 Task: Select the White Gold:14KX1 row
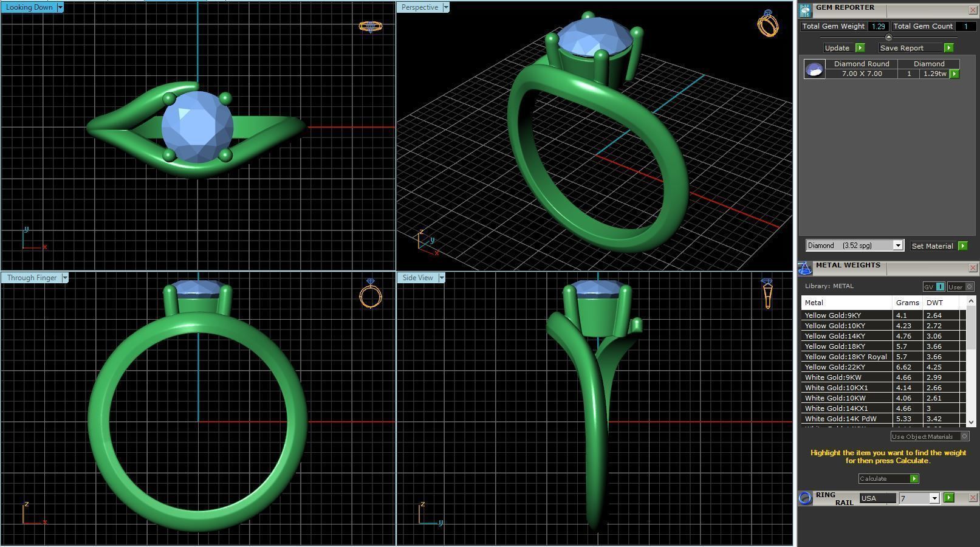click(x=883, y=408)
